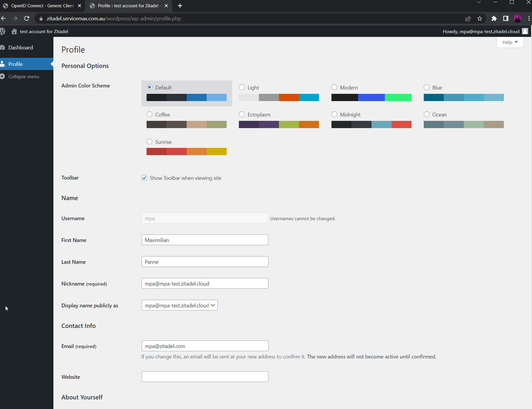Screen dimensions: 532x409
Task: Click the user avatar icon in admin bar
Action: pyautogui.click(x=525, y=31)
